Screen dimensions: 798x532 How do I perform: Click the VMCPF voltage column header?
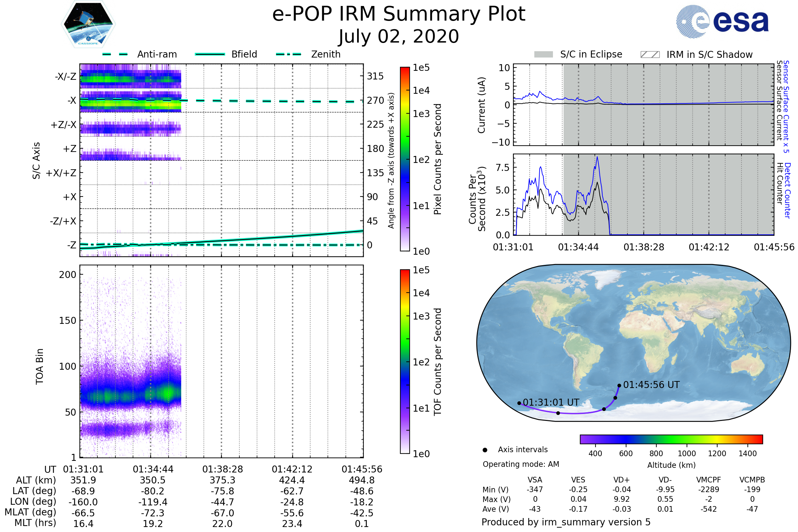(x=709, y=480)
